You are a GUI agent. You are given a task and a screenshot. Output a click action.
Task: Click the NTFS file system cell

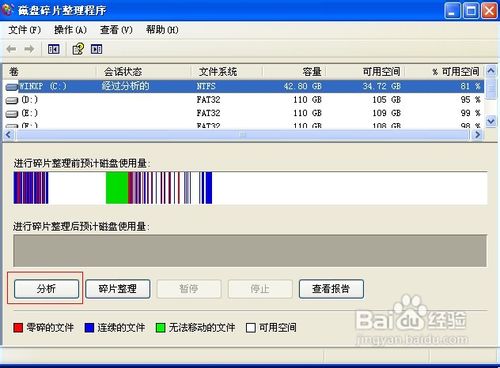pyautogui.click(x=206, y=86)
